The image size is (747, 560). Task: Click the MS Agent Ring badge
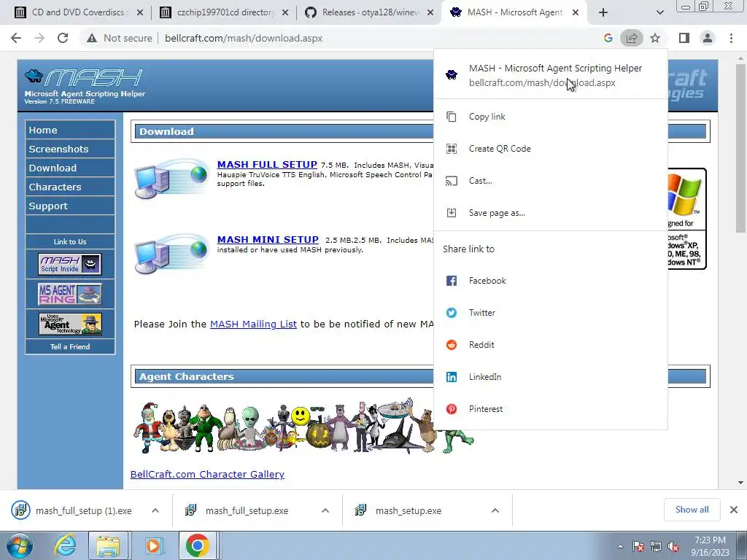coord(70,294)
